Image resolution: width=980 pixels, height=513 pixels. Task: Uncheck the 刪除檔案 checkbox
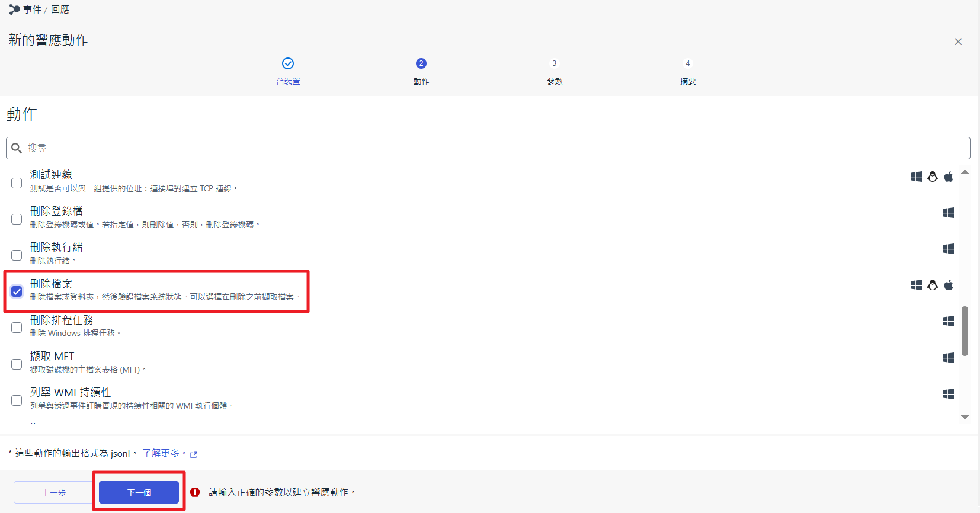click(17, 291)
